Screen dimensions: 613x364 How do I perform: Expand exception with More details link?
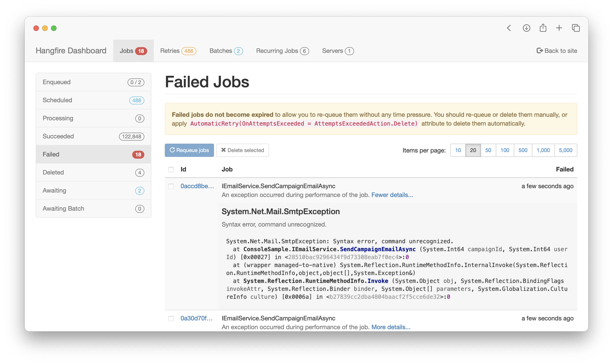pyautogui.click(x=390, y=327)
